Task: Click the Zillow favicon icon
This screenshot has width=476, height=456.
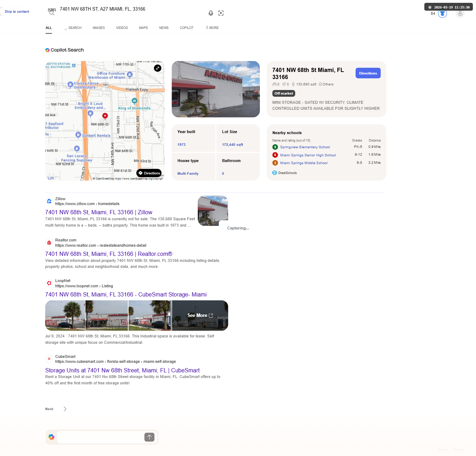Action: tap(49, 201)
